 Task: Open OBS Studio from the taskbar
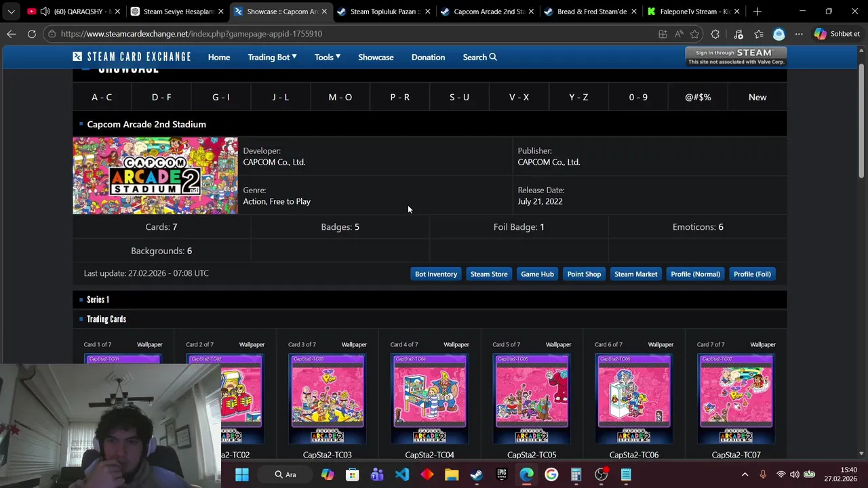pos(601,474)
